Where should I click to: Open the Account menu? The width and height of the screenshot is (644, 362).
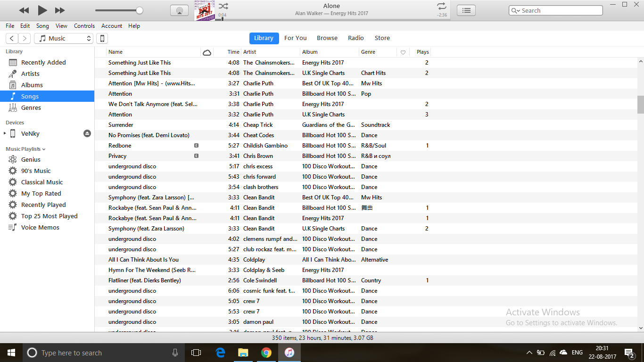(112, 26)
